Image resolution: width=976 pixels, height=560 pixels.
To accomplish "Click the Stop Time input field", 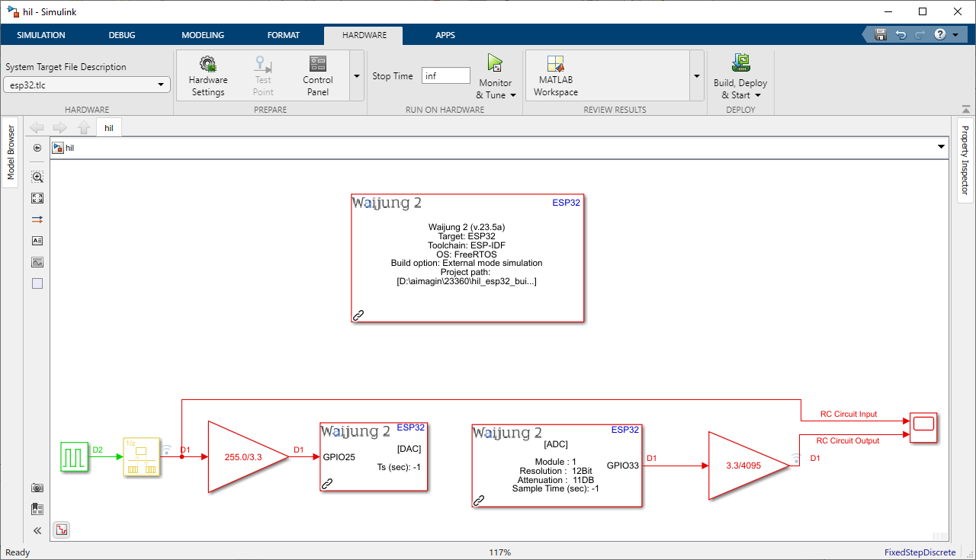I will pos(446,75).
